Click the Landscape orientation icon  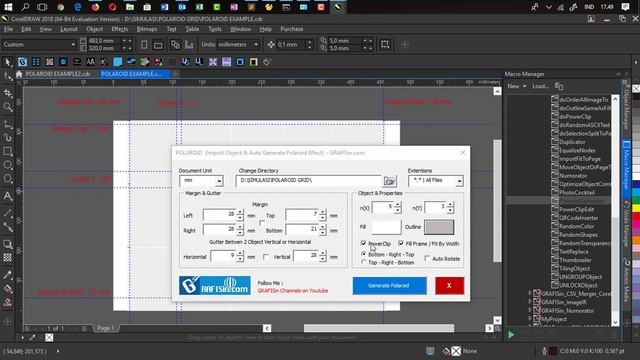coord(158,44)
